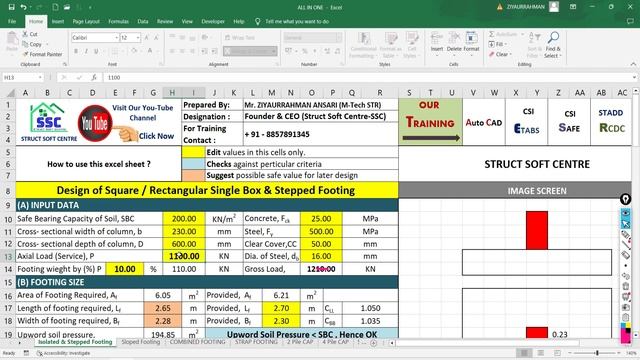The height and width of the screenshot is (360, 640).
Task: Click the magenta color swatch on annotation toolbar
Action: (x=625, y=336)
